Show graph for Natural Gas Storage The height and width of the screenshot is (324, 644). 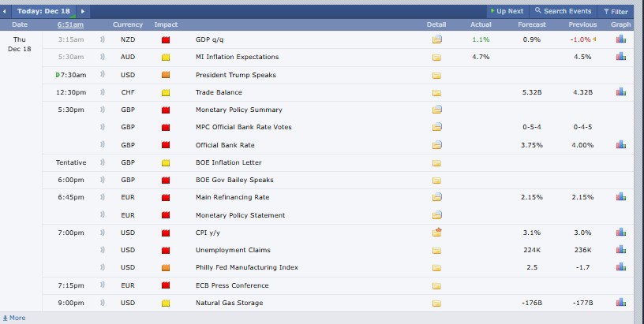click(621, 303)
